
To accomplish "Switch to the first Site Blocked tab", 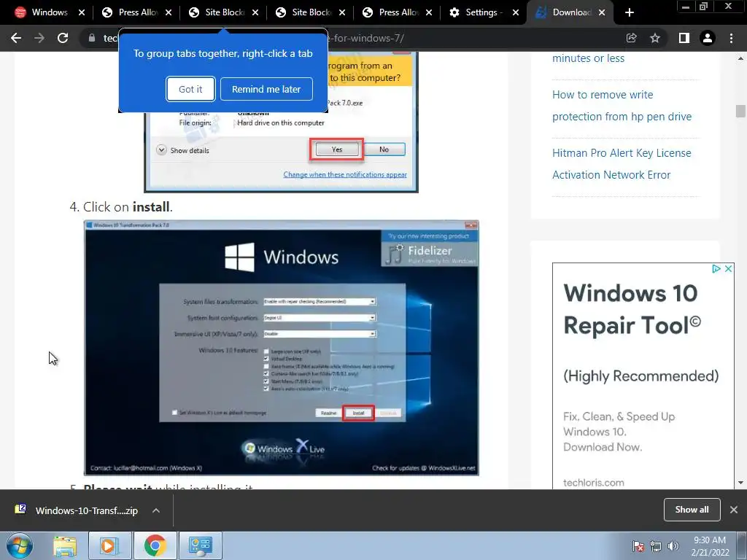I will (x=224, y=12).
